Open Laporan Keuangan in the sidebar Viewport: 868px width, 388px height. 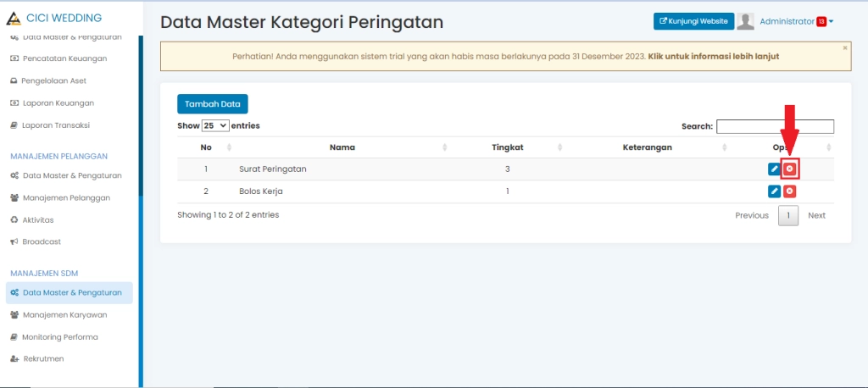click(58, 103)
